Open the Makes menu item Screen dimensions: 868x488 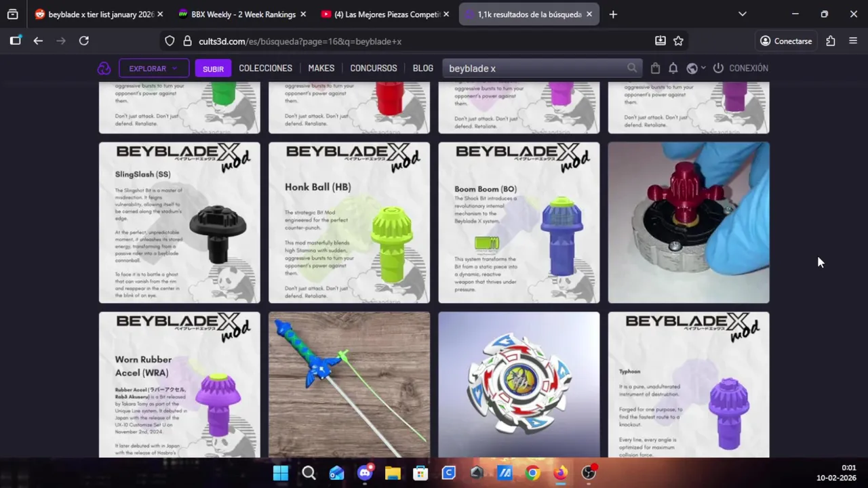[321, 68]
